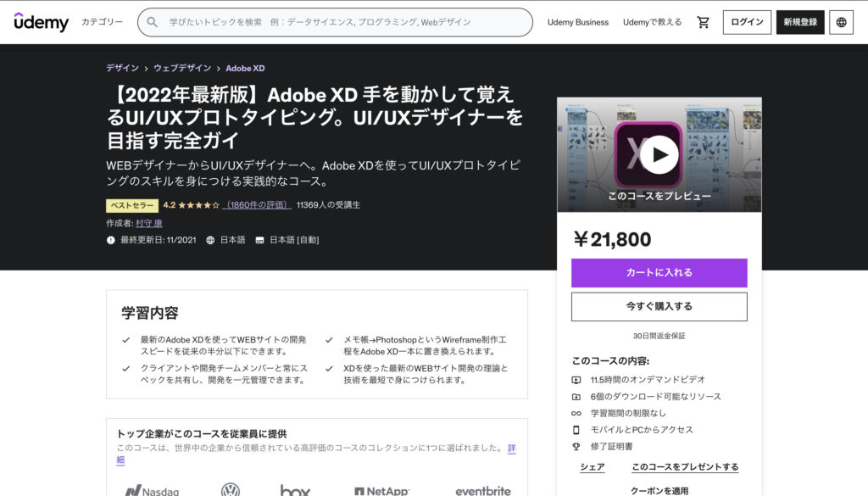Screen dimensions: 868x496
Task: Click checkmark beside クライアントや開発チーム item
Action: (x=125, y=369)
